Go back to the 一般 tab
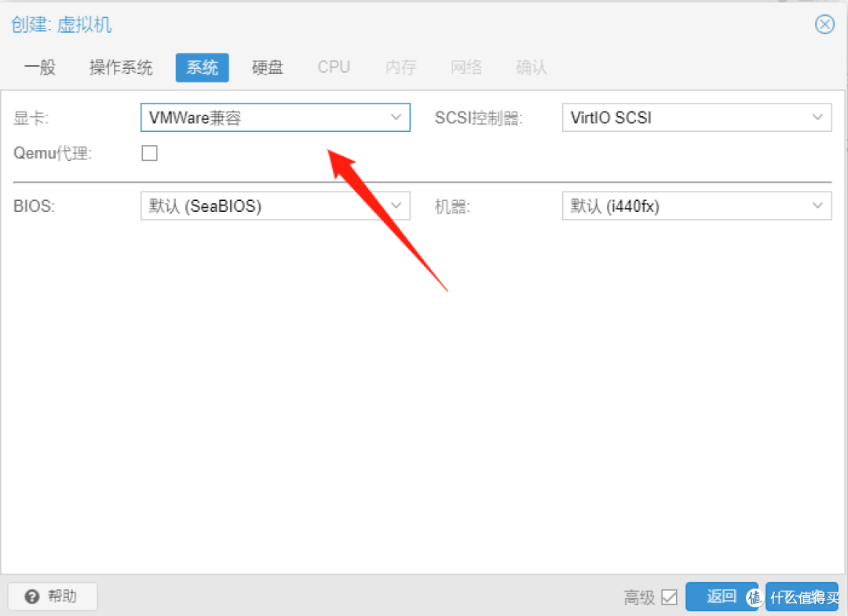Screen dimensions: 848x616 40,67
